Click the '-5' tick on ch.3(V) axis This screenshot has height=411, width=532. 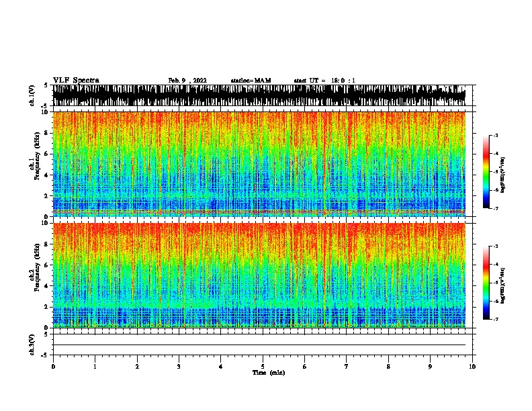[x=45, y=355]
